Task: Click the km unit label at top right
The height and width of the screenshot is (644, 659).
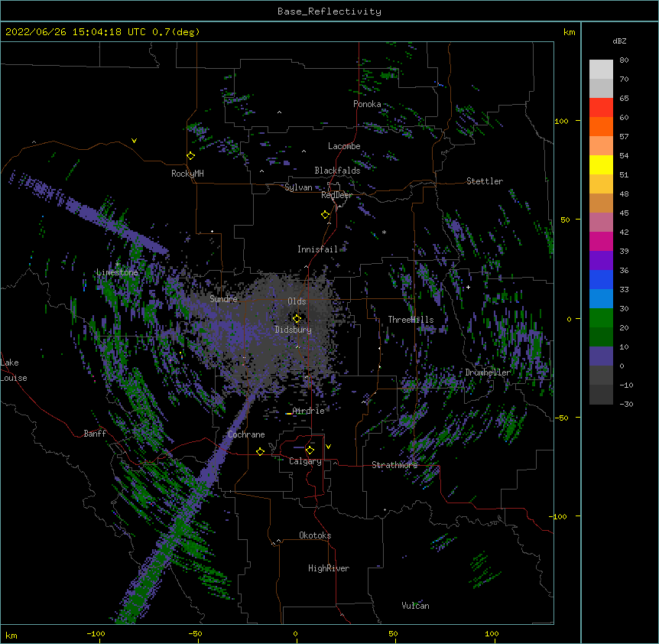Action: pyautogui.click(x=569, y=32)
